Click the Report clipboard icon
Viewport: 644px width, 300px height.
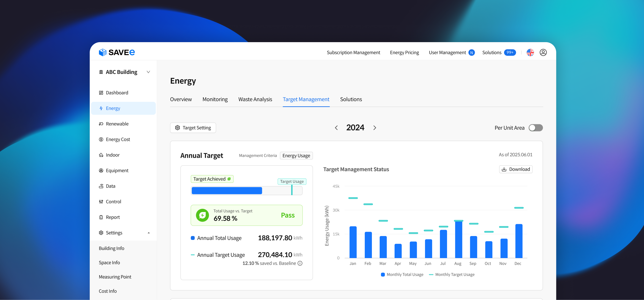coord(101,217)
